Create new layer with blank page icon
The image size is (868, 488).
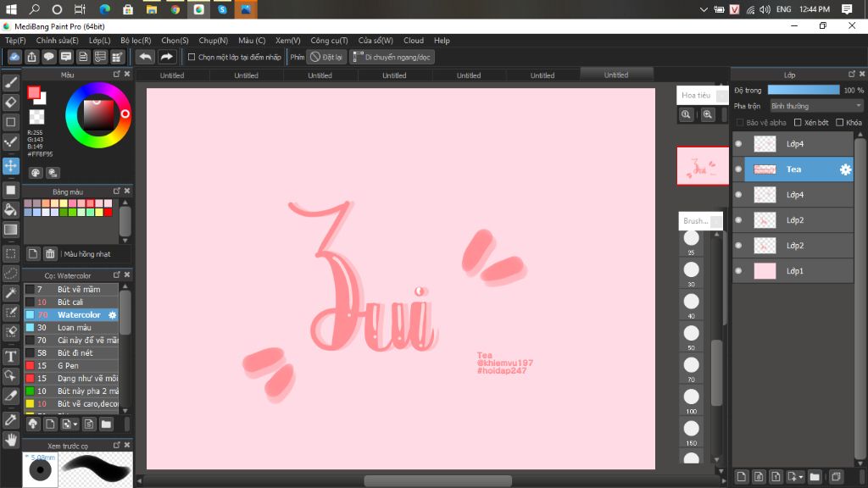(741, 476)
